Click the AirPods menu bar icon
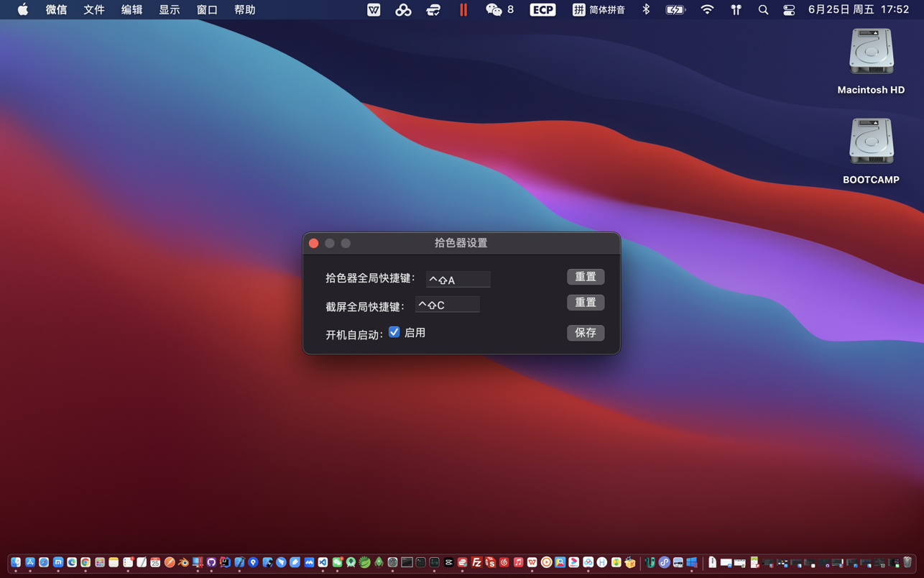 [736, 9]
